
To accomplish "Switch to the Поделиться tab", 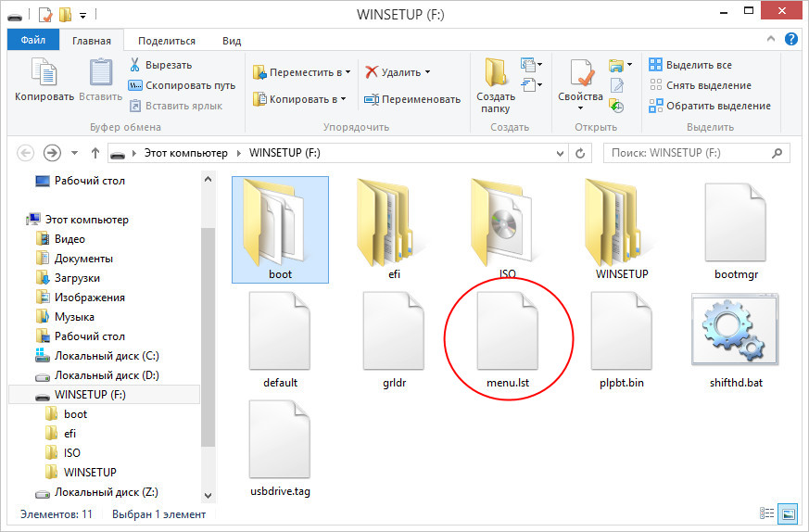I will (x=167, y=41).
